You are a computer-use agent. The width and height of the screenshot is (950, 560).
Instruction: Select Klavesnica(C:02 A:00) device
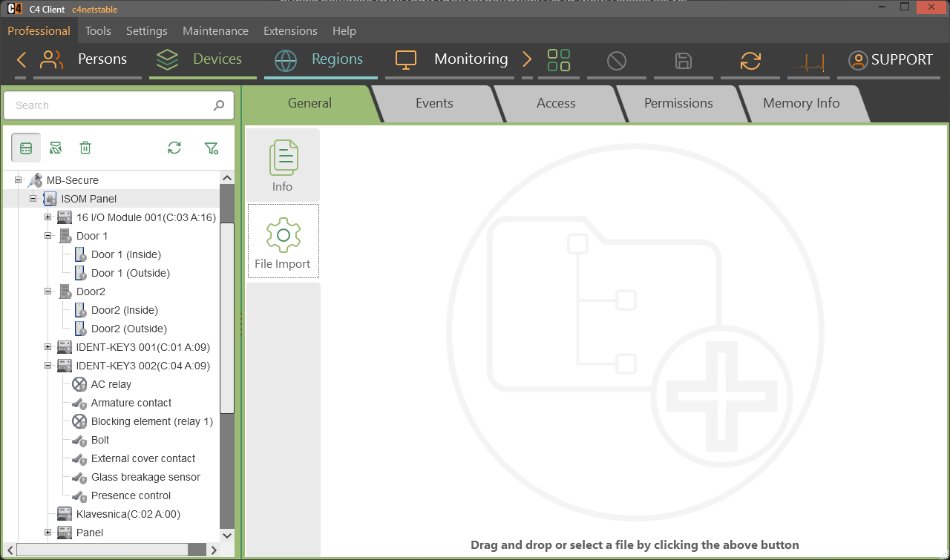[128, 514]
